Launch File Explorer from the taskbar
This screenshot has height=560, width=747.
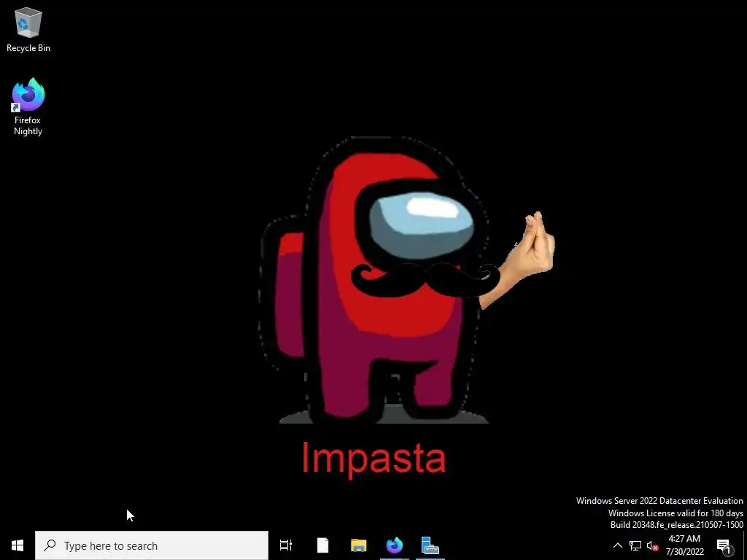358,545
